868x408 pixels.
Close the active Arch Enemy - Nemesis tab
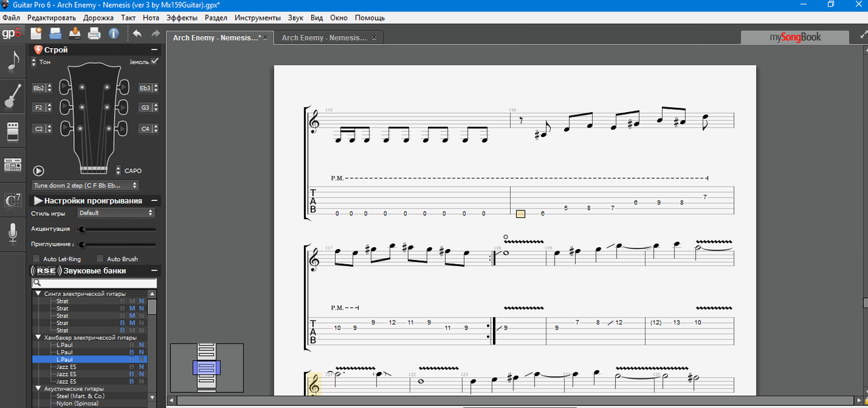tap(265, 38)
